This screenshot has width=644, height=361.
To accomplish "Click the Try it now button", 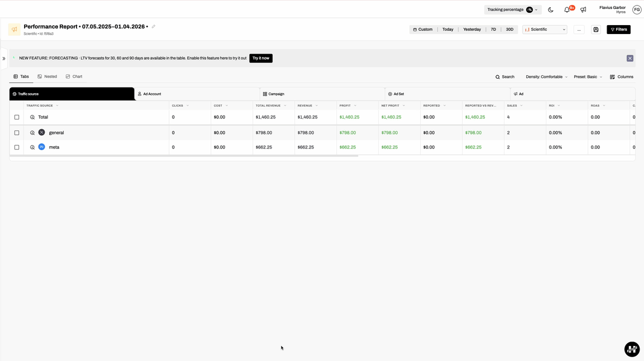I will [261, 58].
